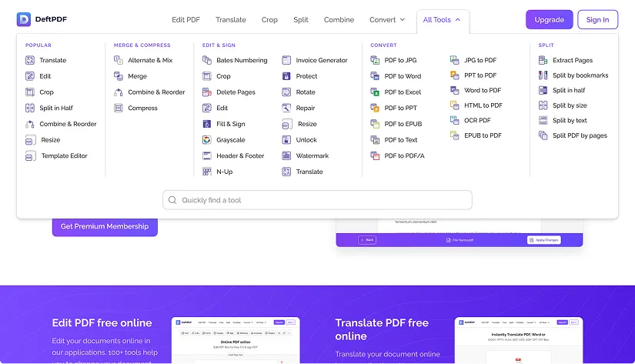Image resolution: width=635 pixels, height=364 pixels.
Task: Open the PDF to Excel icon
Action: coord(375,92)
